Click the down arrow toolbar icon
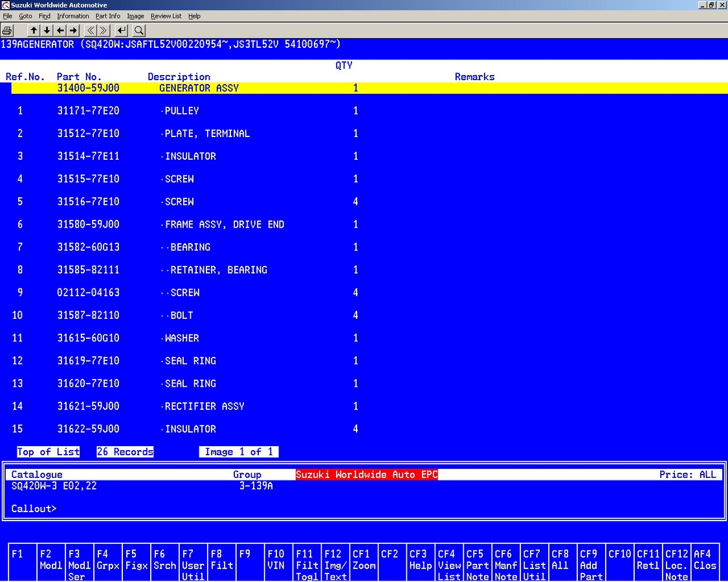Screen dimensions: 728x582 point(47,30)
